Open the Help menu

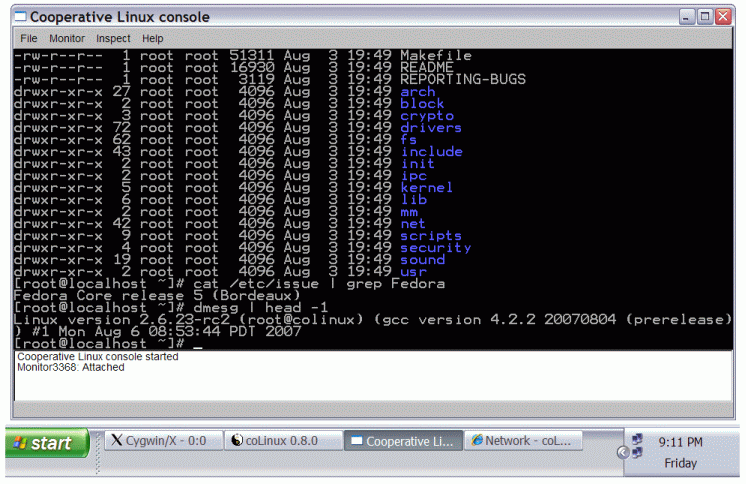(152, 38)
